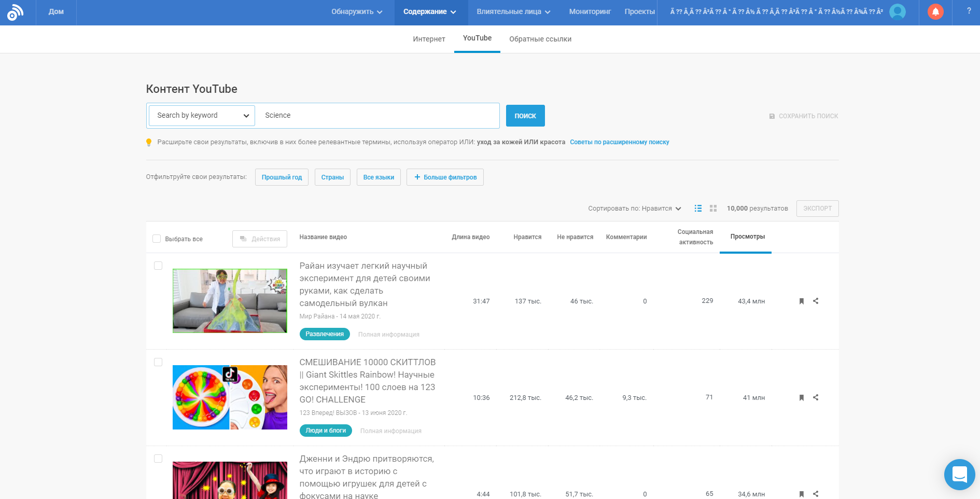The width and height of the screenshot is (980, 499).
Task: Bookmark the Skittles Rainbow video
Action: 801,397
